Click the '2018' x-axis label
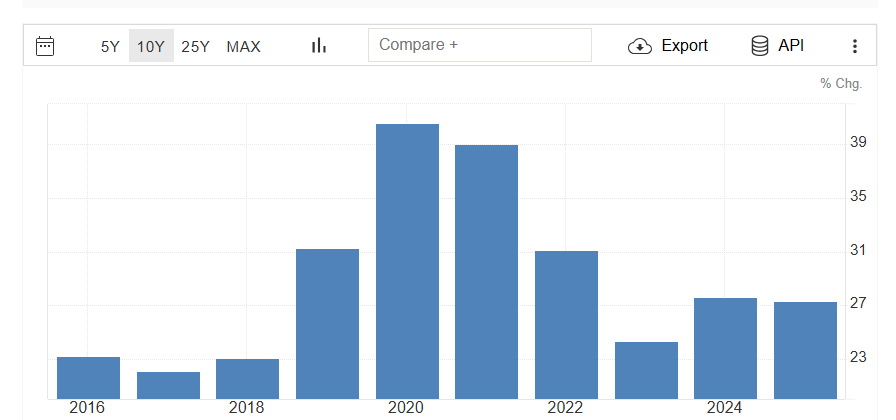The width and height of the screenshot is (896, 420). (x=246, y=408)
